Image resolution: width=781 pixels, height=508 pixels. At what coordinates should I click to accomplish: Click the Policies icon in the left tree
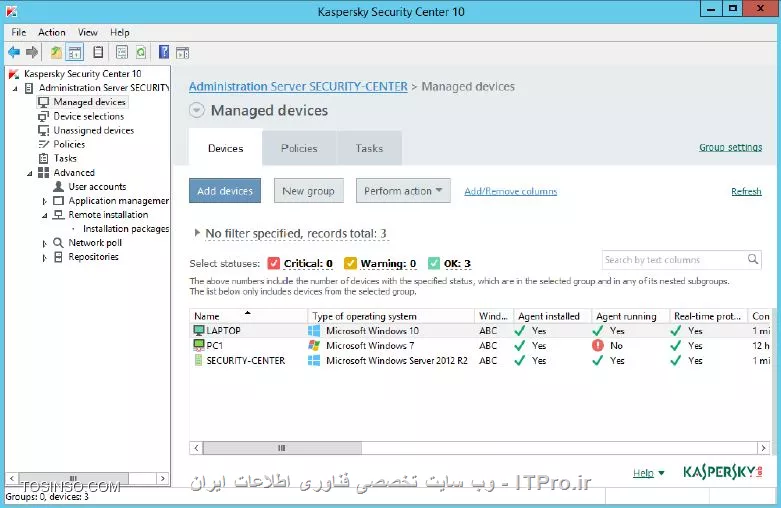(44, 144)
